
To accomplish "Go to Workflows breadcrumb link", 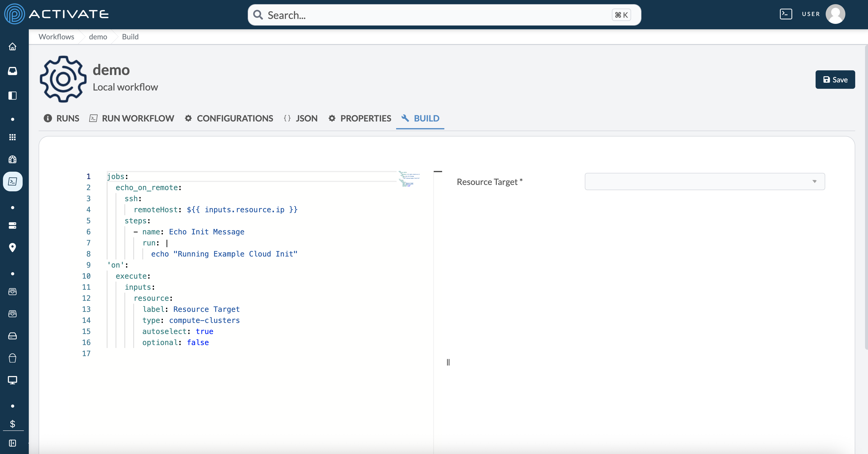I will click(56, 37).
